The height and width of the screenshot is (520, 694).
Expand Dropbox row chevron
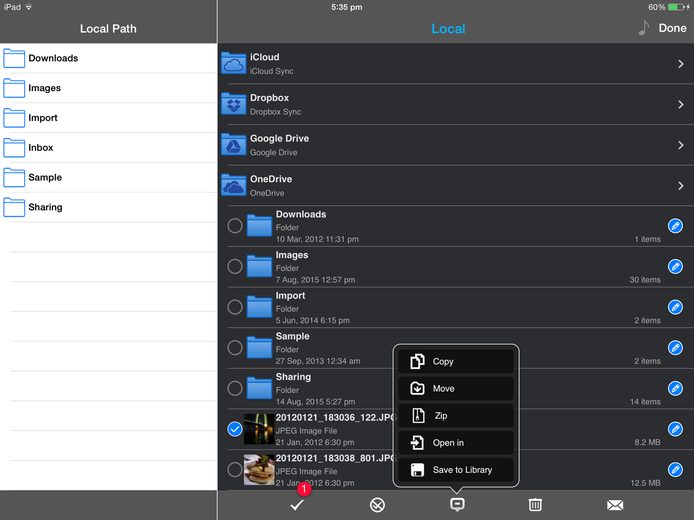tap(681, 105)
